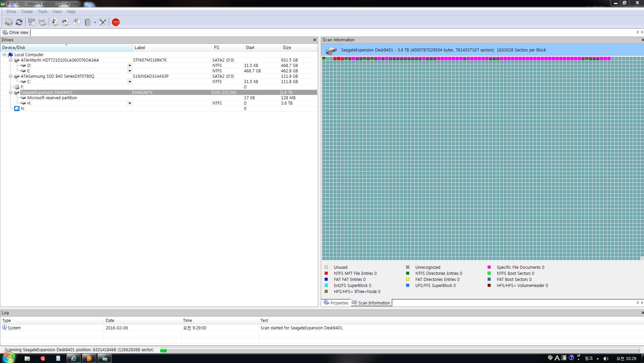
Task: Open the dropdown arrow on C: row
Action: coord(130,82)
